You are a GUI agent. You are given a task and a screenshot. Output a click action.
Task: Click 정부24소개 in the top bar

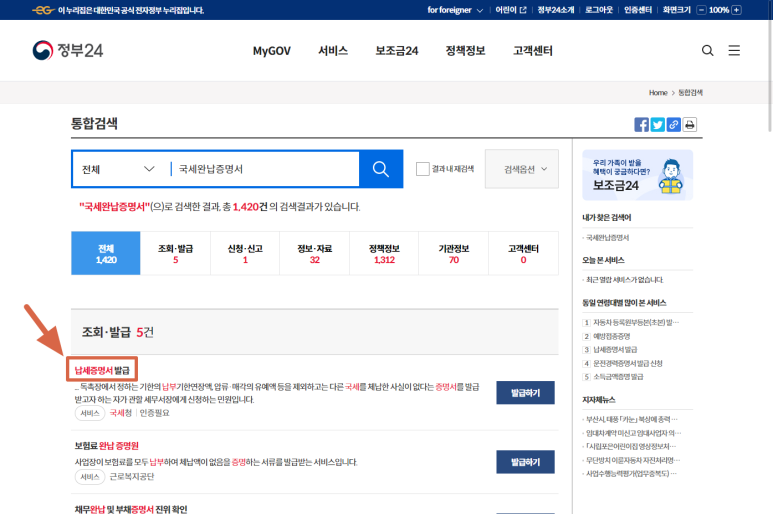pos(556,10)
